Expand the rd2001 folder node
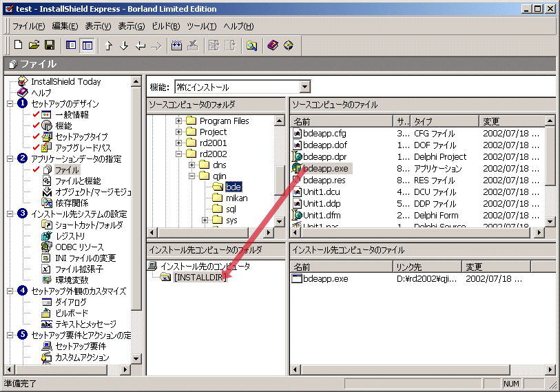 coord(178,143)
